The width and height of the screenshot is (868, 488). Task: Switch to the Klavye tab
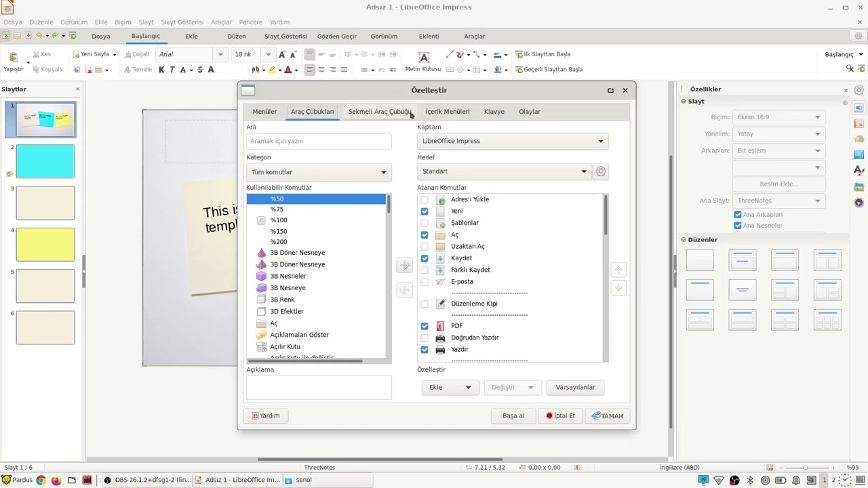[494, 112]
